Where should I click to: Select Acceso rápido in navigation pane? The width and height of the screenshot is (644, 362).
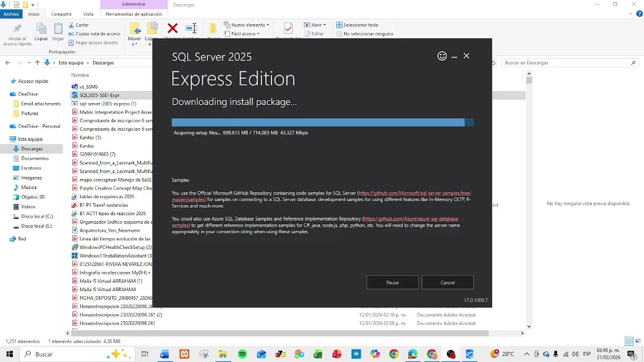33,81
